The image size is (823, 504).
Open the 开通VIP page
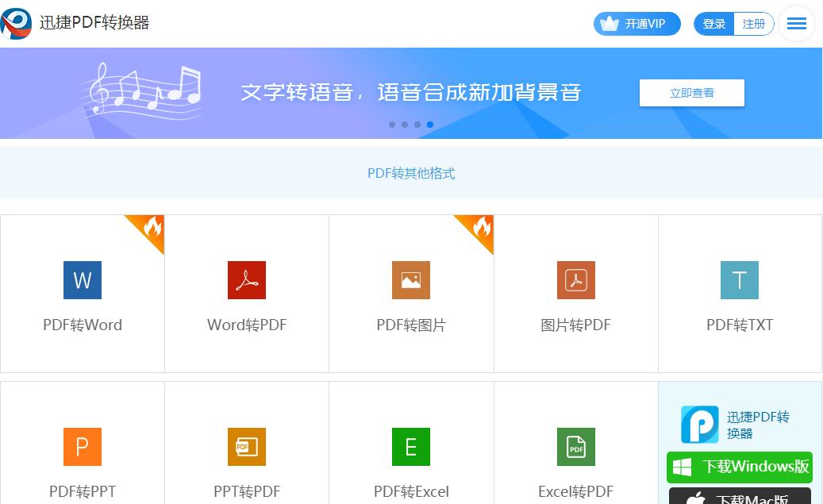(x=636, y=23)
